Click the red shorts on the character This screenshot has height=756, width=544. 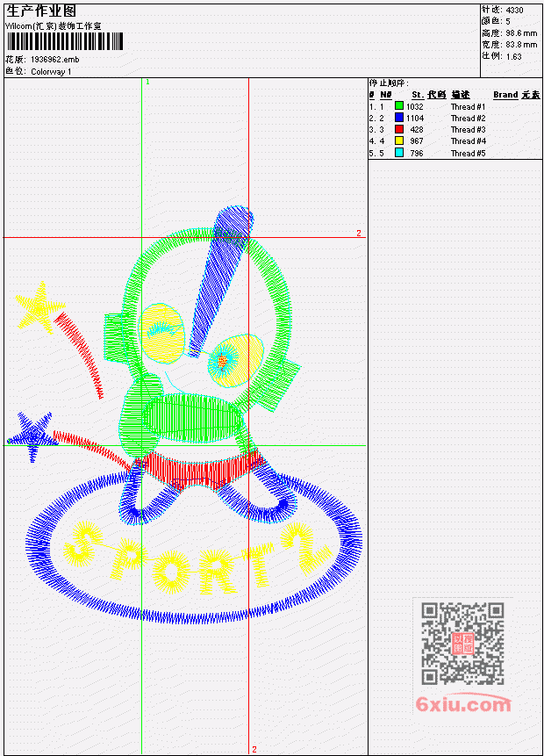point(200,469)
